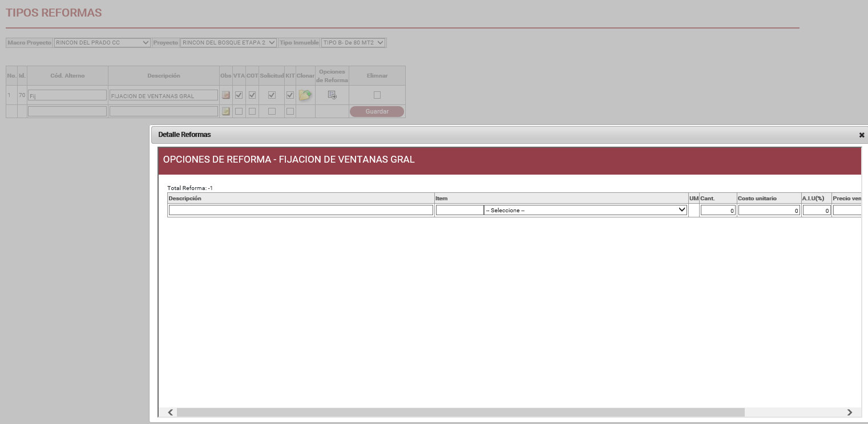Check Solicitud box in the empty row
Image resolution: width=868 pixels, height=424 pixels.
coord(272,111)
